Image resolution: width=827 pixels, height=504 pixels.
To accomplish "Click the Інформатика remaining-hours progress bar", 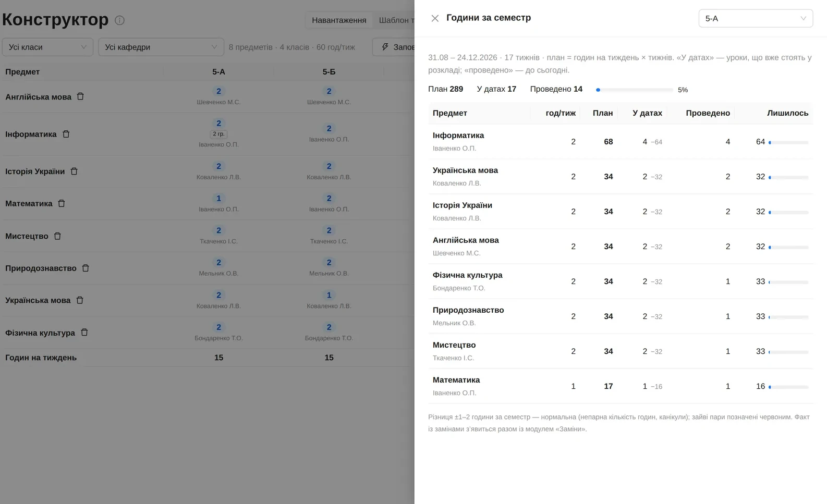I will 788,142.
